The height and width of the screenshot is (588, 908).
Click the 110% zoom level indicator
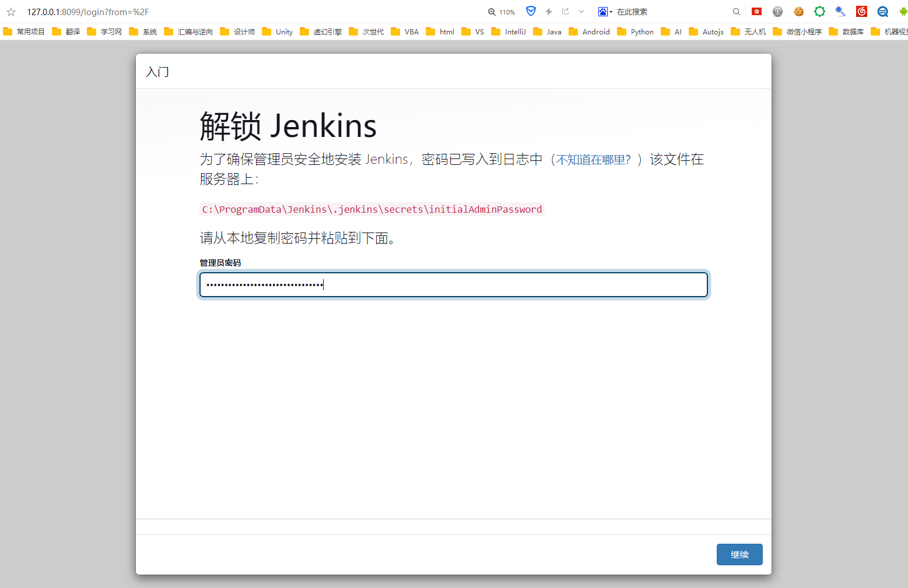coord(502,12)
